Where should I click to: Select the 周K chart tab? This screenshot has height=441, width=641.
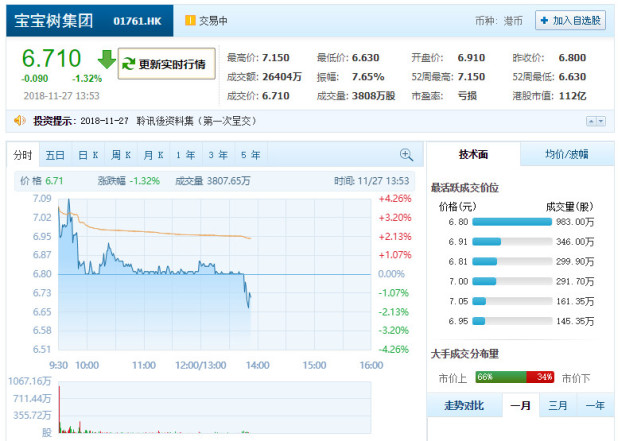coord(121,155)
